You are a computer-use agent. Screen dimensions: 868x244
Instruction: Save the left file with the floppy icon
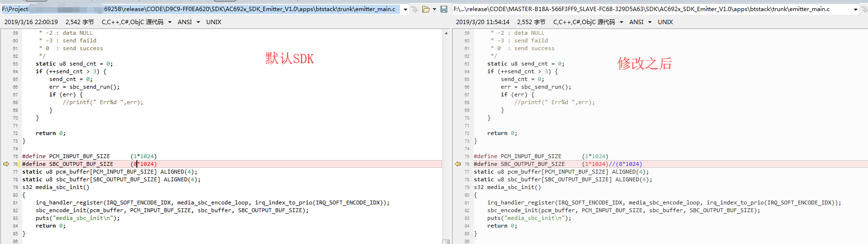(x=444, y=9)
